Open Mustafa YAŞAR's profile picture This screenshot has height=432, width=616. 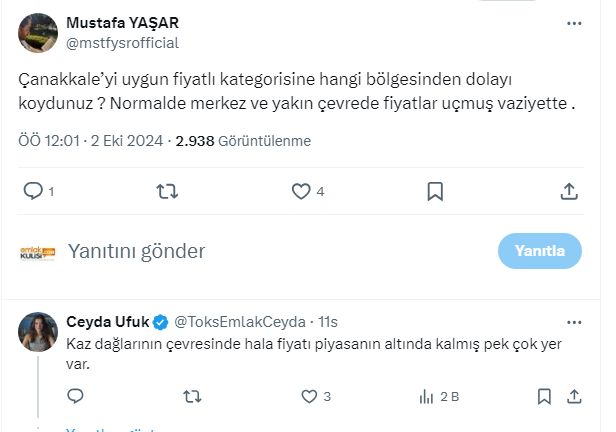pos(38,32)
